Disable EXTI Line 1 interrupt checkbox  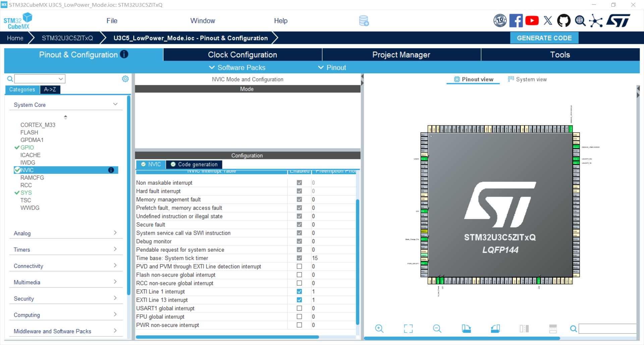299,291
